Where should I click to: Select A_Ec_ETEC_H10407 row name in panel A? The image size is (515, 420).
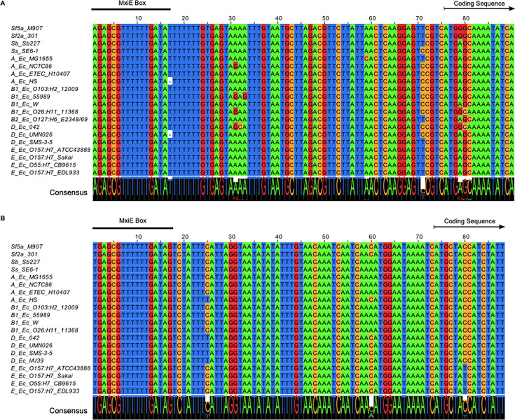pos(41,73)
